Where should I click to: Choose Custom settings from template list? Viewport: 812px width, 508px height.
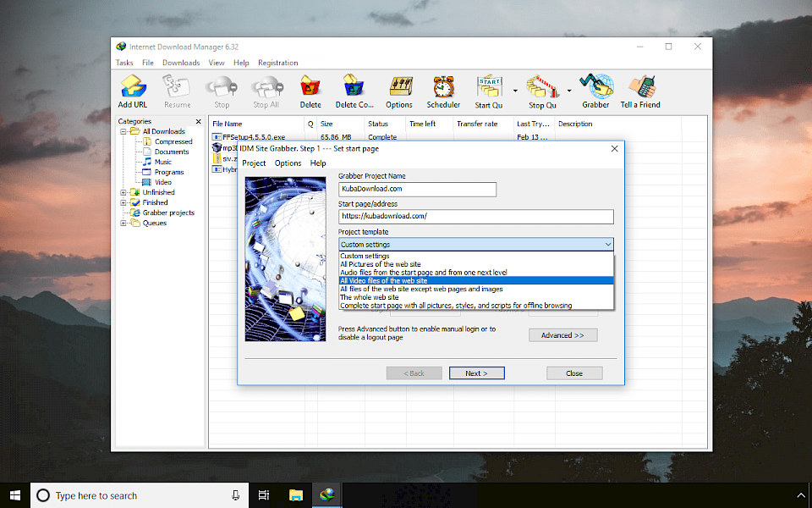476,256
